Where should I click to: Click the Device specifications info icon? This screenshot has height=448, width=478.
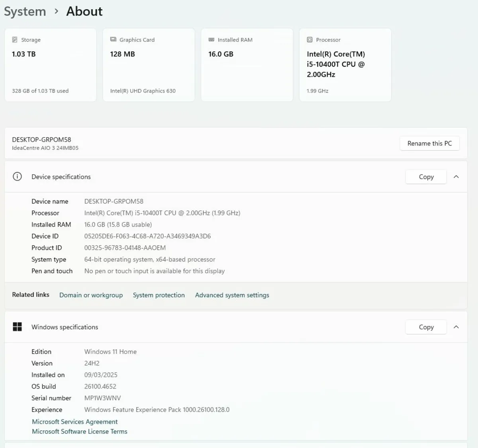(17, 177)
